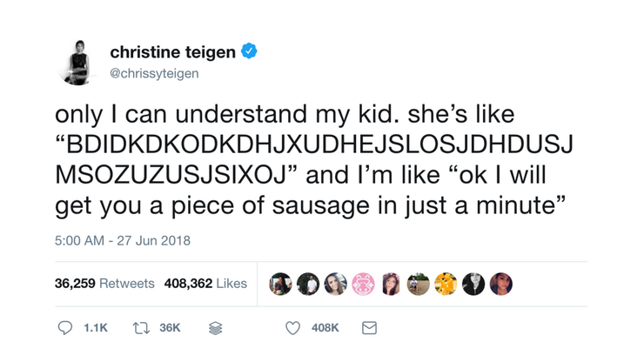Open the @chrissyteigen handle link
644x362 pixels.
coord(154,73)
